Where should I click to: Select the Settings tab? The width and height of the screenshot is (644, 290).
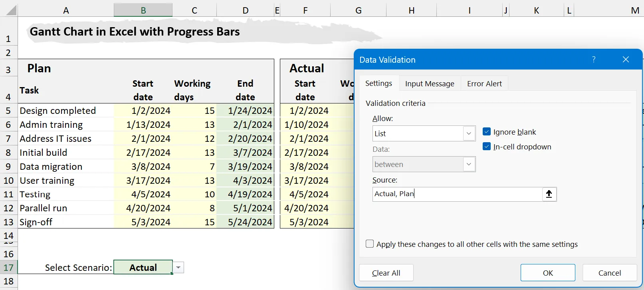pyautogui.click(x=378, y=83)
